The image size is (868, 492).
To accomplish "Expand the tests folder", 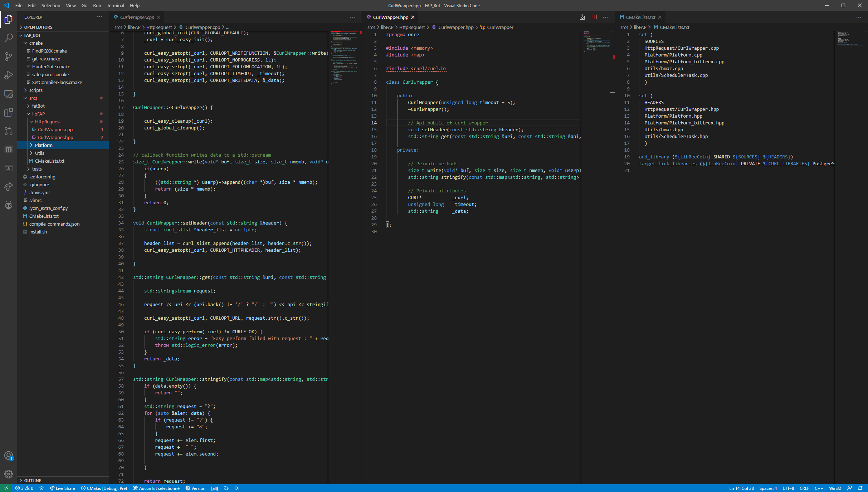I will click(63, 169).
